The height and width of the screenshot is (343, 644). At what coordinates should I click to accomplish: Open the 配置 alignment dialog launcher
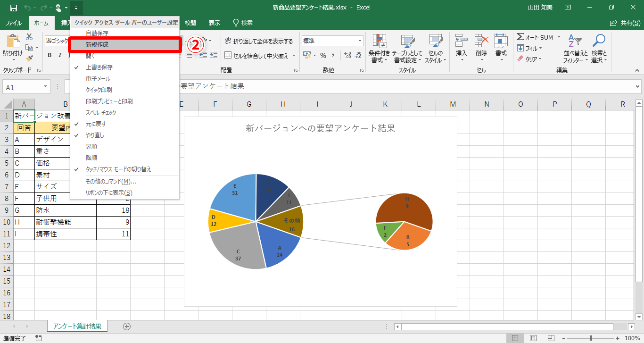coord(296,70)
